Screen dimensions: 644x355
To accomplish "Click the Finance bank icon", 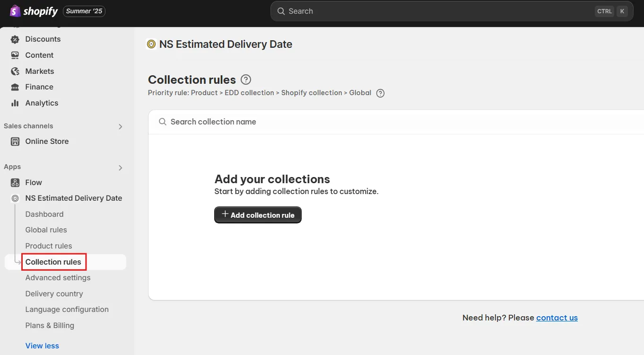I will click(x=15, y=87).
